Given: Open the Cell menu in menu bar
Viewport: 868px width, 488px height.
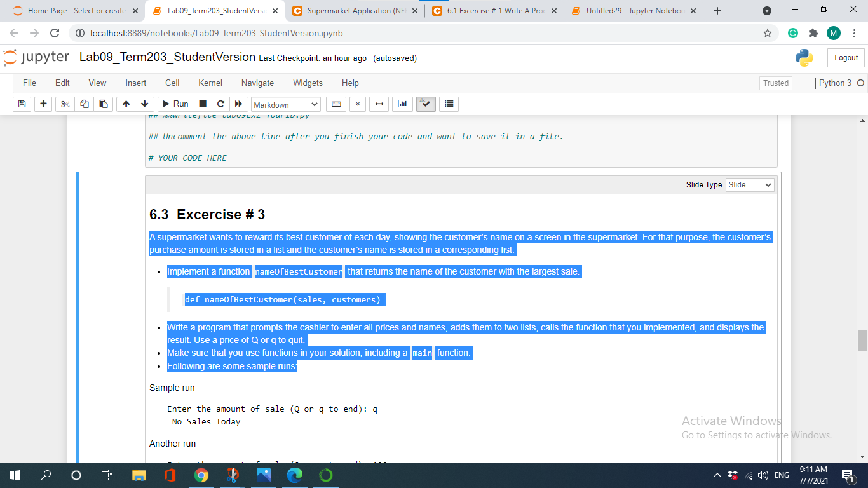Looking at the screenshot, I should [172, 83].
